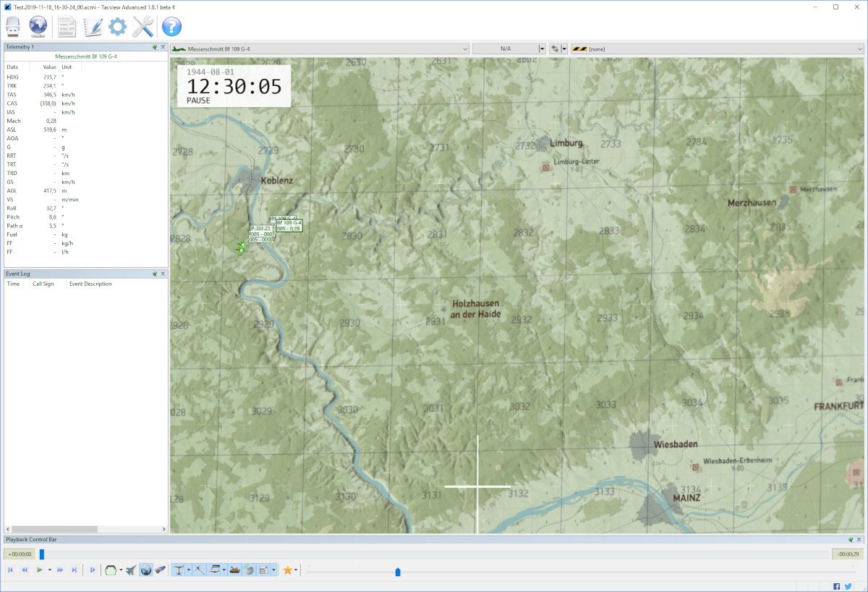Image resolution: width=868 pixels, height=592 pixels.
Task: Toggle the fighter jet cockpit view button
Action: 130,570
